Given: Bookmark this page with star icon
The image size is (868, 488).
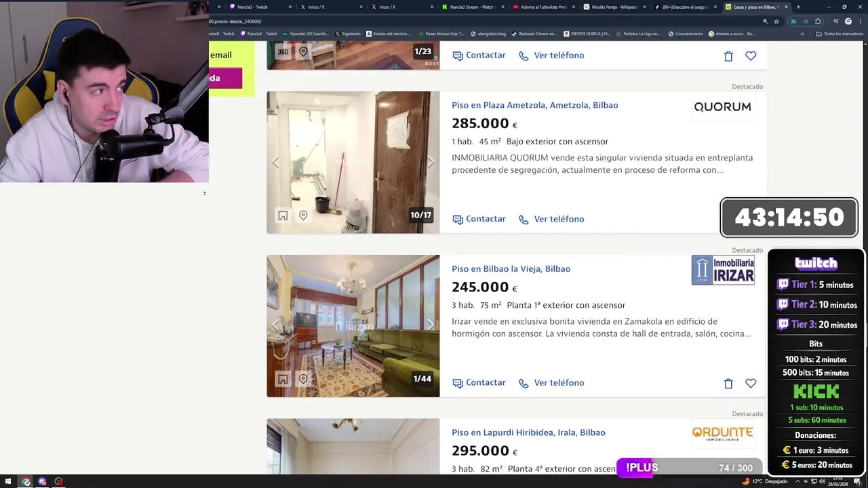Looking at the screenshot, I should [x=776, y=21].
